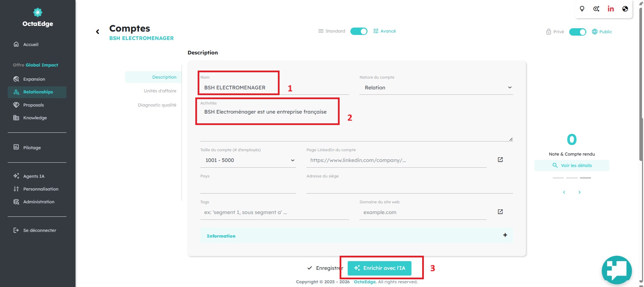Toggle the Privé / Public switch

pos(578,32)
